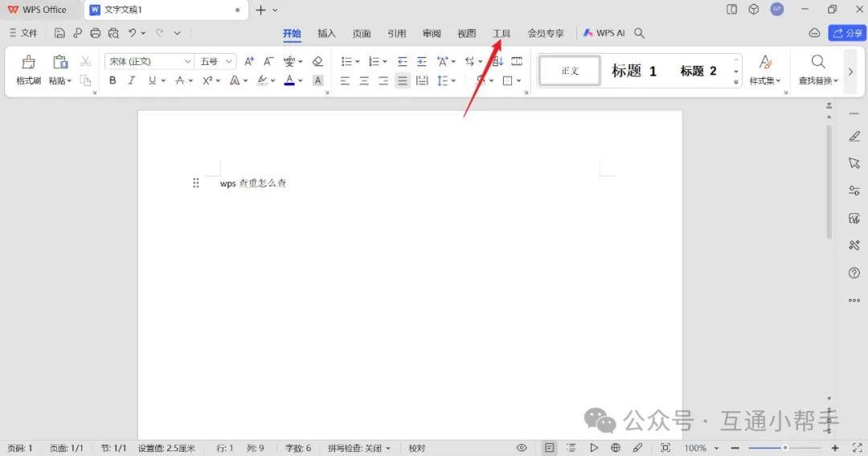868x456 pixels.
Task: Click the Print icon in quick access bar
Action: tap(95, 33)
